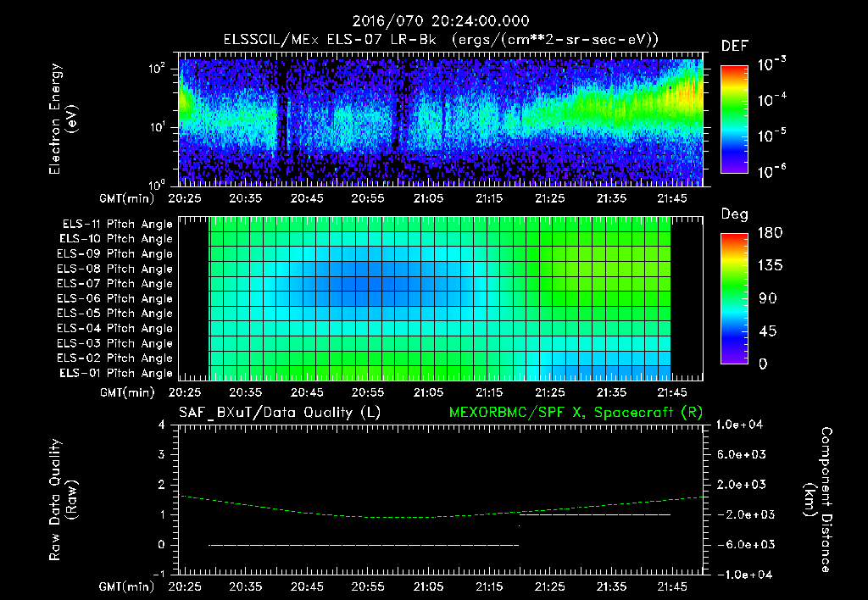
Task: Click the 10^-6 tick on the DEF colorbar
Action: (x=771, y=171)
